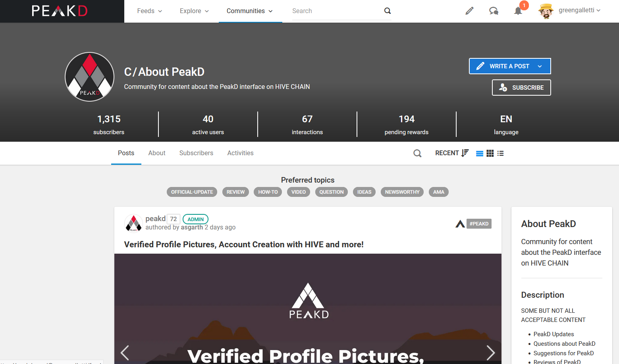
Task: Click the #PEAKD tag on post
Action: [x=479, y=224]
